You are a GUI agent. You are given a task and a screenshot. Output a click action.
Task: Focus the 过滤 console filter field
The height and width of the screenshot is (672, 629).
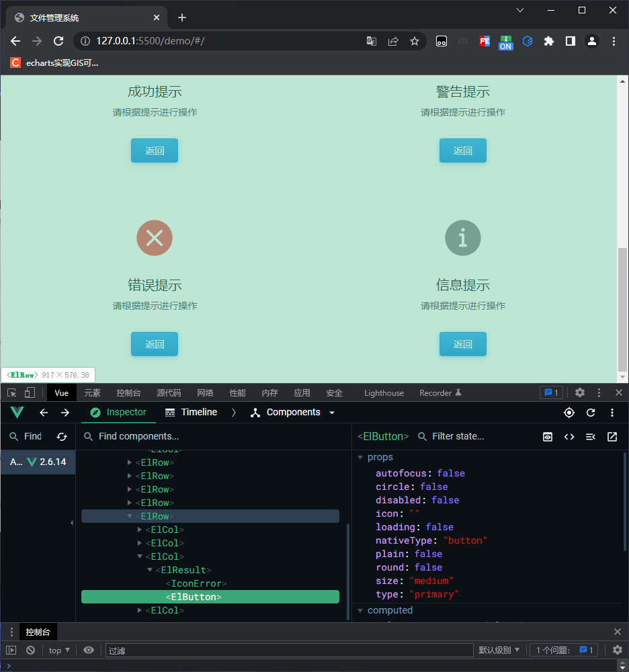pyautogui.click(x=290, y=650)
